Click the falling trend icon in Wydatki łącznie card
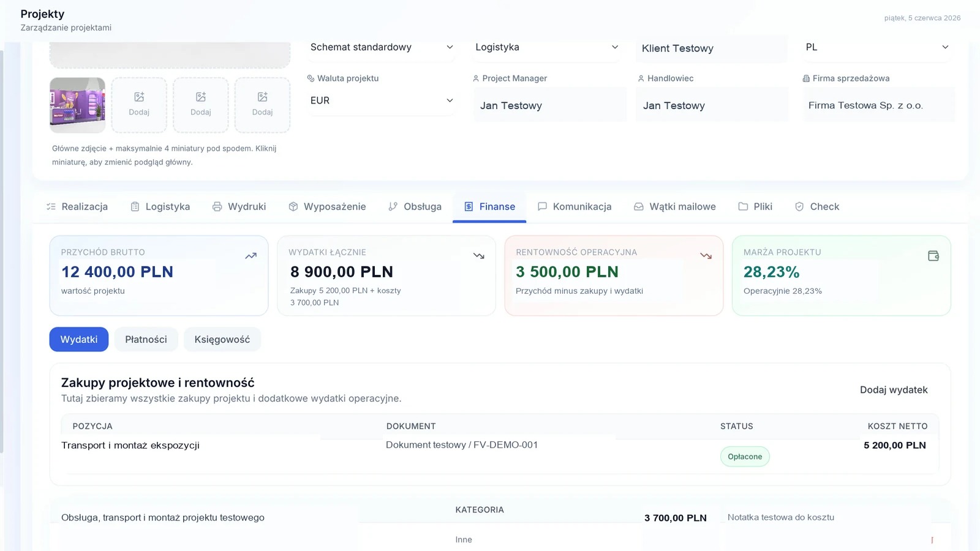This screenshot has height=551, width=980. pos(479,256)
